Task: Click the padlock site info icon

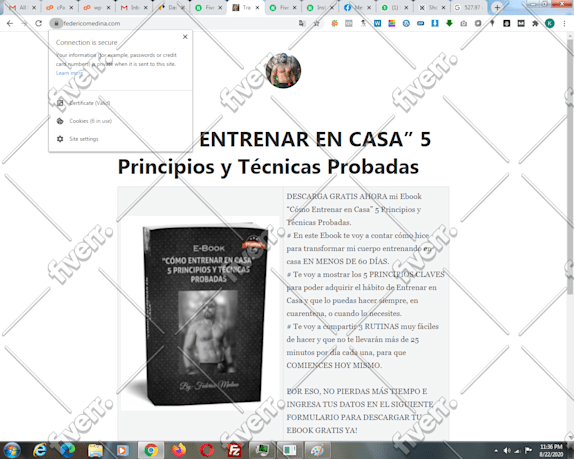Action: 56,23
